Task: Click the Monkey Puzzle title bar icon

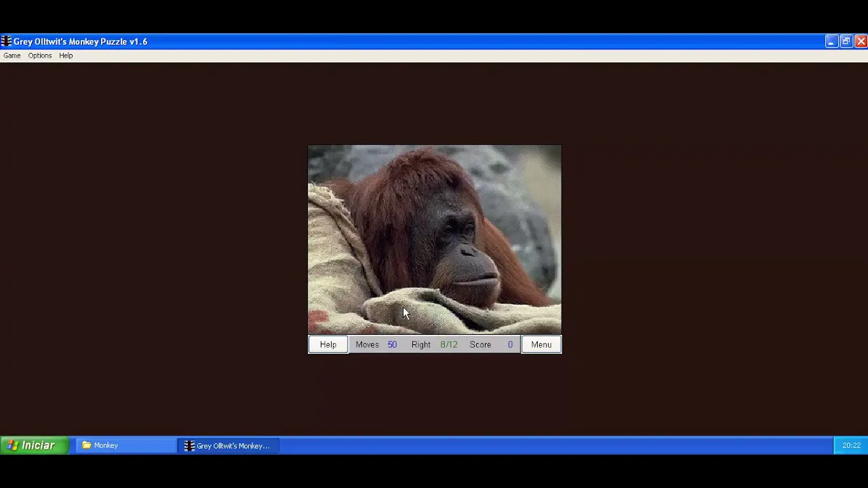Action: [6, 41]
